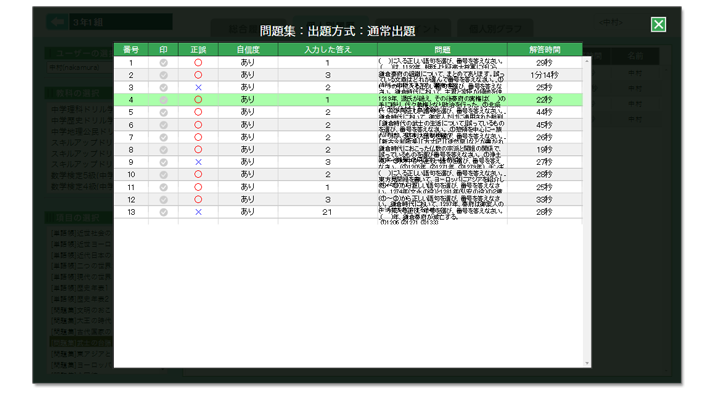Viewport: 715px width, 394px height.
Task: Click the correct circle mark in row 12
Action: pos(198,199)
